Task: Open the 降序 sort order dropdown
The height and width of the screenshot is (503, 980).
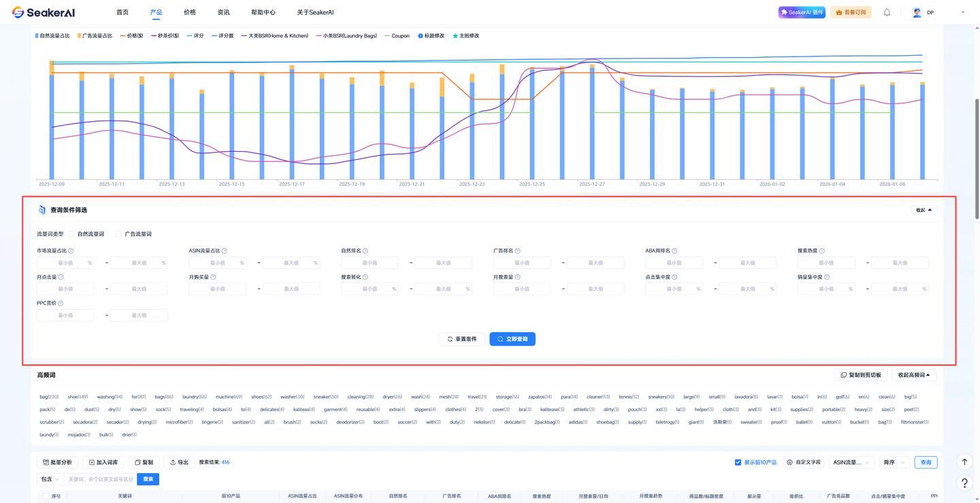Action: [894, 462]
